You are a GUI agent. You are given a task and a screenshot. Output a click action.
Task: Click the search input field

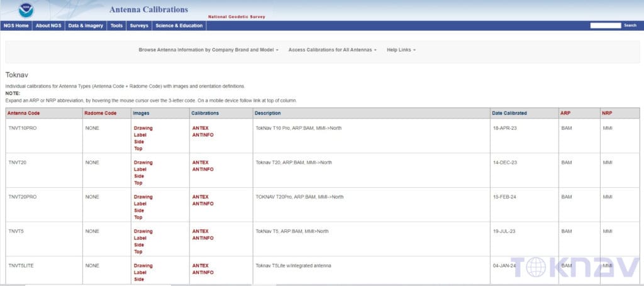pos(606,26)
